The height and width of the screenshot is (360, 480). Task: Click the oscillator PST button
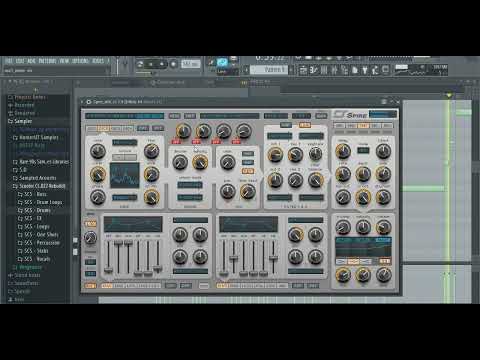[x=158, y=128]
